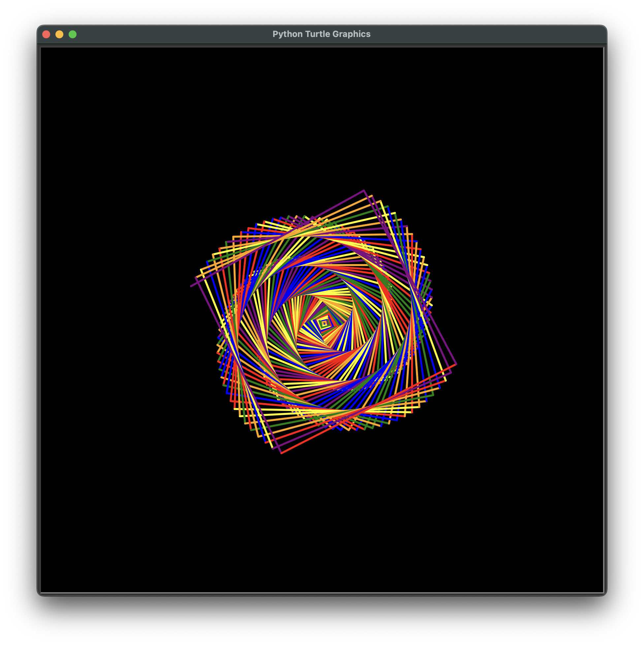Click black canvas area above the spiral
644x645 pixels.
(x=322, y=117)
